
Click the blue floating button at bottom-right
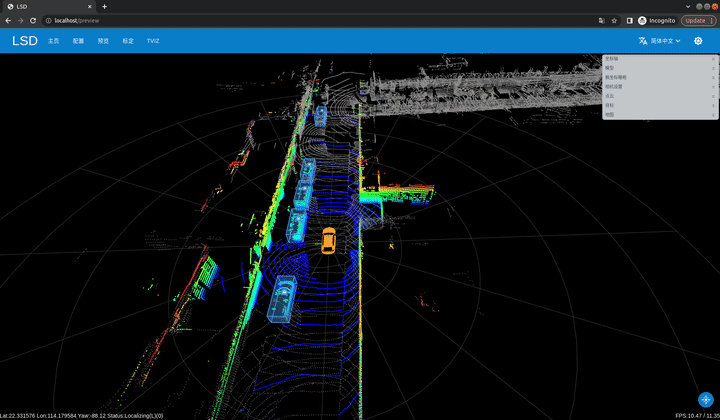(x=706, y=399)
